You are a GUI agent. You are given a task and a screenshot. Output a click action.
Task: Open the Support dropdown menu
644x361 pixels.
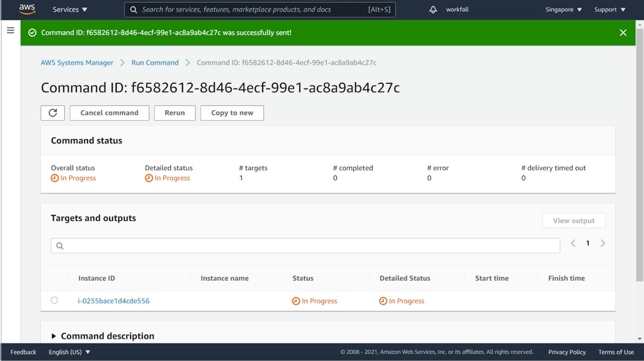click(x=609, y=10)
